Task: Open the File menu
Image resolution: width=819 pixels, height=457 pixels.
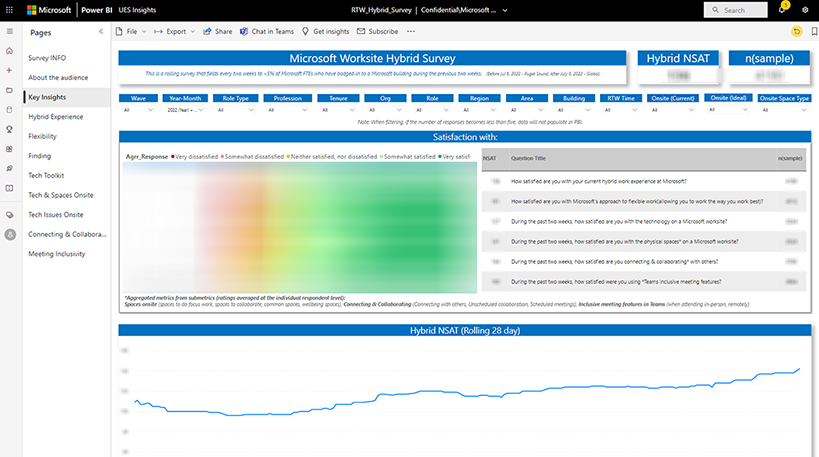Action: point(131,31)
